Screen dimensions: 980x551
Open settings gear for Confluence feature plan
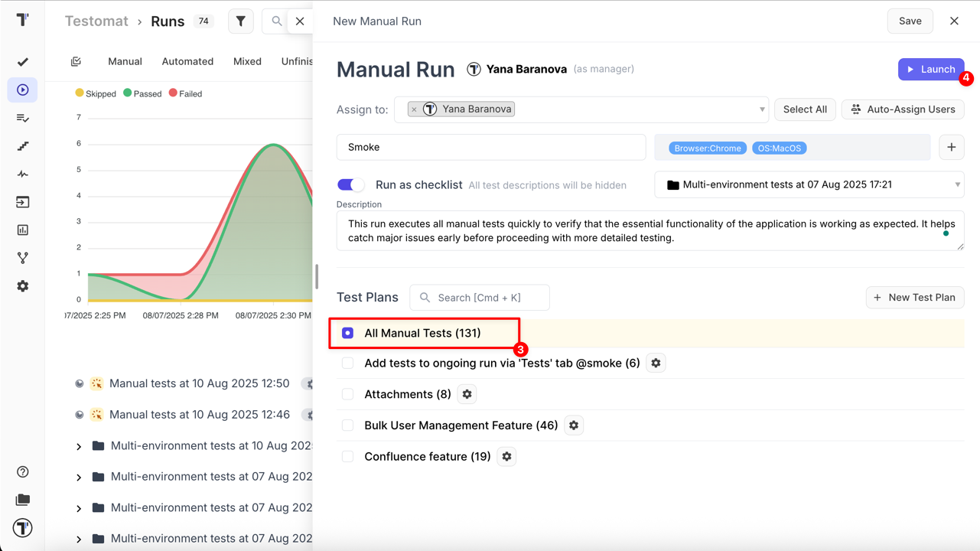(506, 457)
